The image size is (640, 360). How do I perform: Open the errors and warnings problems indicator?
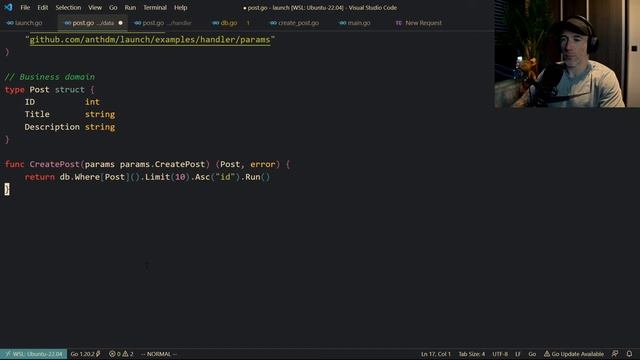[x=121, y=354]
